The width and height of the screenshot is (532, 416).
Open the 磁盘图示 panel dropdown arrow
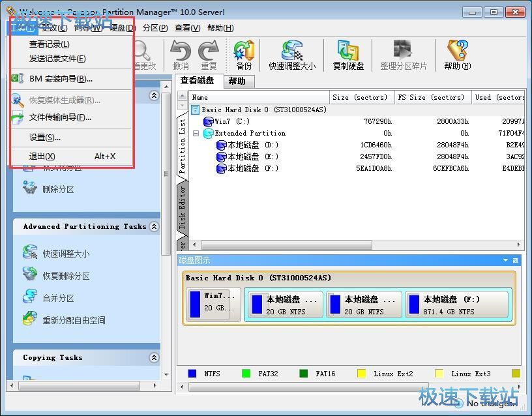coord(505,260)
